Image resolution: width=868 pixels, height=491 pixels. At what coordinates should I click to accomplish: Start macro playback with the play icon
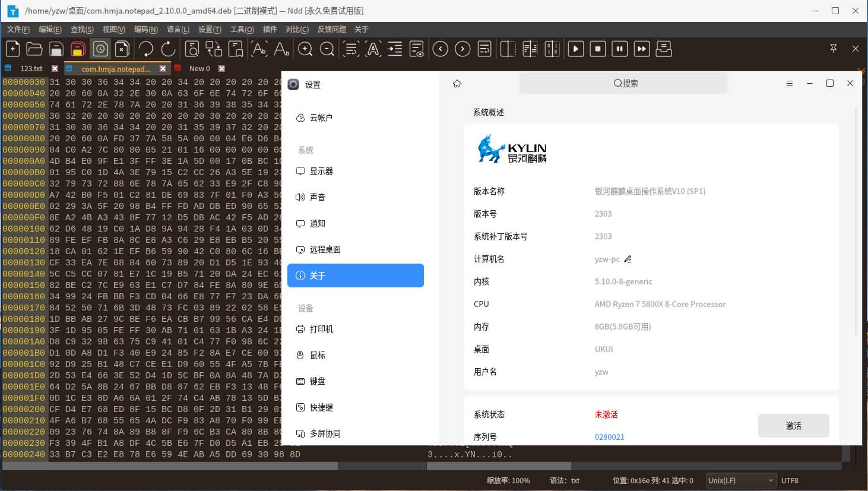click(x=575, y=49)
